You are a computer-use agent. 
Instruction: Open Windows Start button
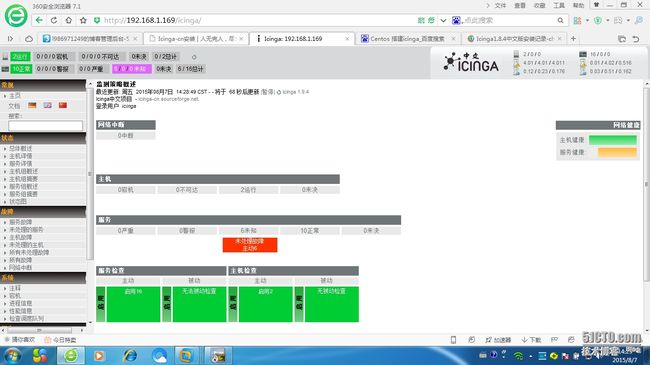coord(12,356)
